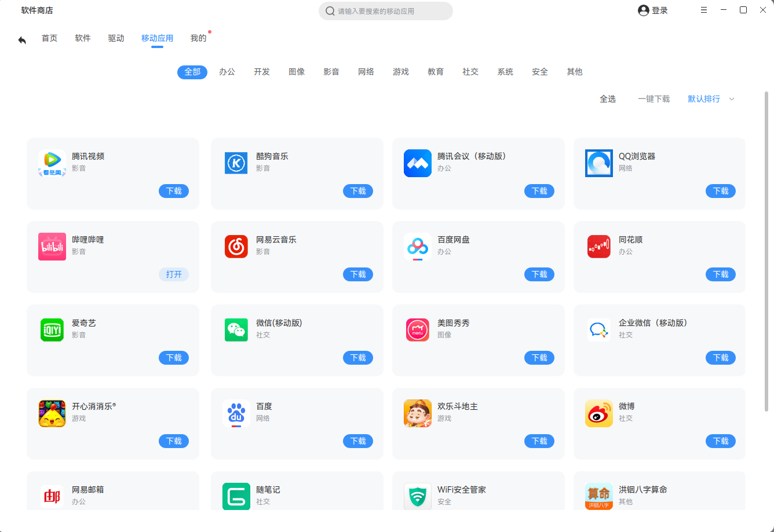This screenshot has width=774, height=532.
Task: Click the iQIYI (爱奇艺) app icon
Action: pyautogui.click(x=52, y=330)
